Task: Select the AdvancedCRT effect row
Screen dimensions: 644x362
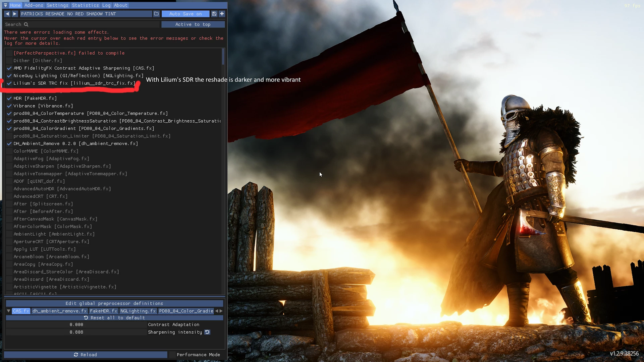Action: pyautogui.click(x=41, y=196)
